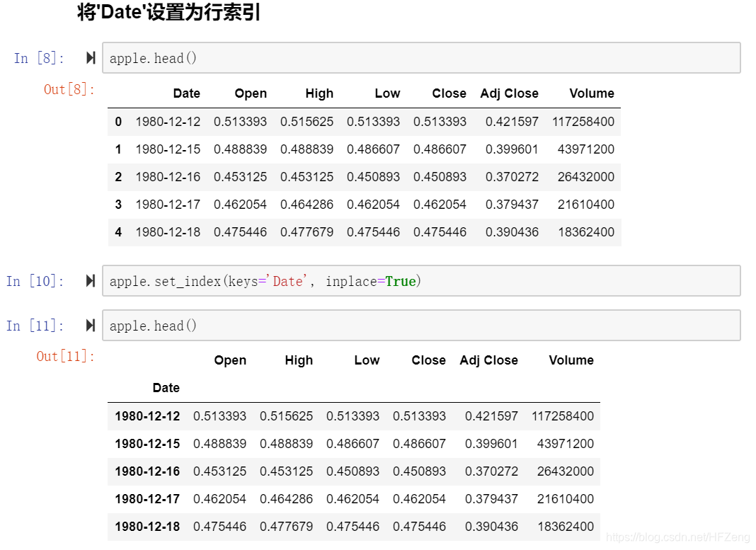Click bold index 1980-12-17 in Out[11]

pyautogui.click(x=147, y=499)
